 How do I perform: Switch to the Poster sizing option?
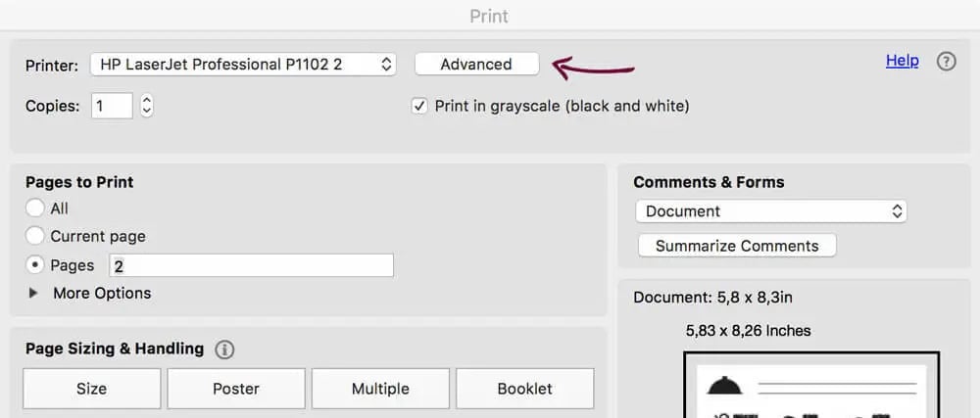(x=236, y=389)
